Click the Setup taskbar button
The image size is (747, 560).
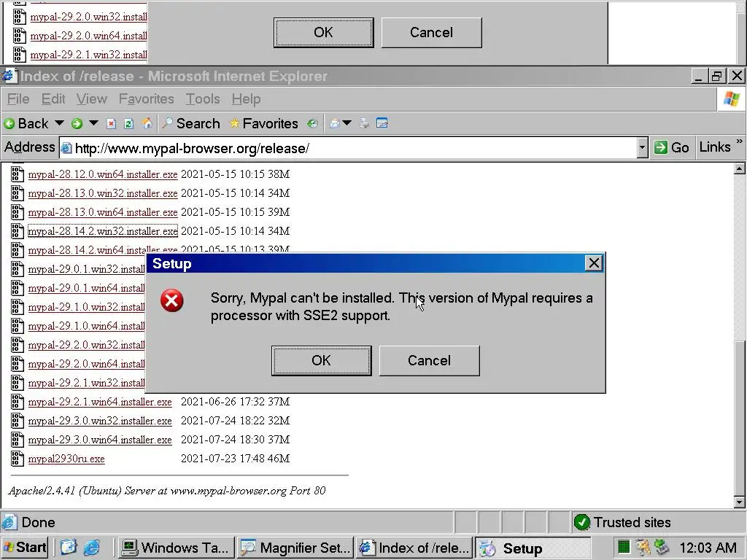tap(533, 548)
